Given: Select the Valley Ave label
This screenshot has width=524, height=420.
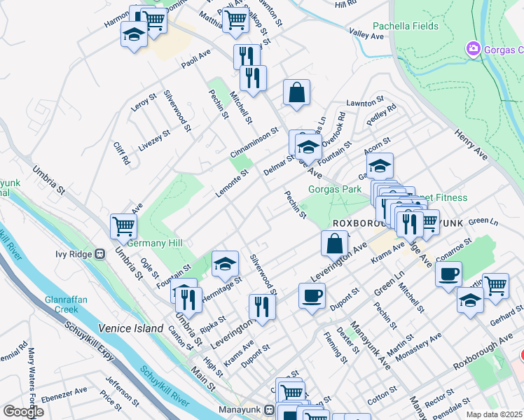Looking at the screenshot, I should pos(366,34).
